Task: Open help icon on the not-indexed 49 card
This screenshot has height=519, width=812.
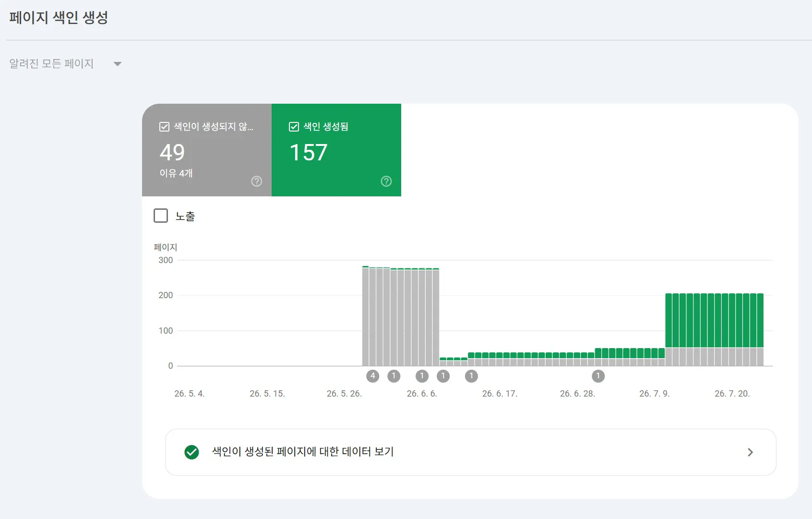Action: pyautogui.click(x=257, y=181)
